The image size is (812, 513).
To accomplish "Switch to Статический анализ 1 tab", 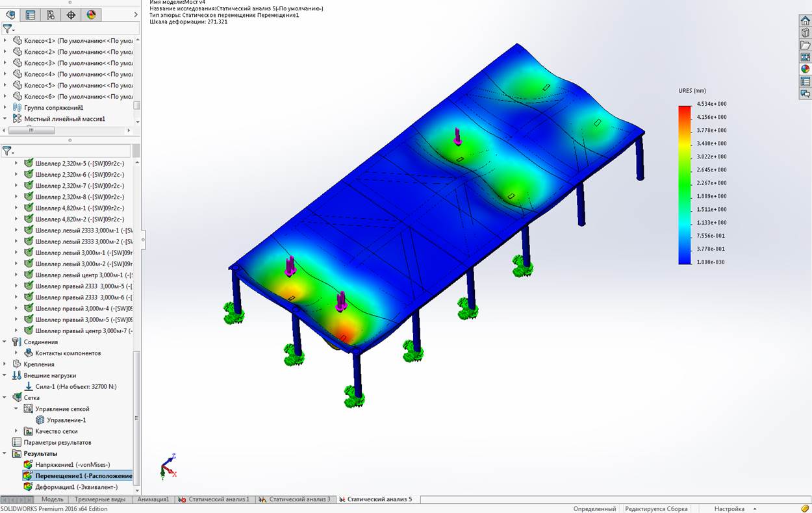I will click(x=214, y=499).
